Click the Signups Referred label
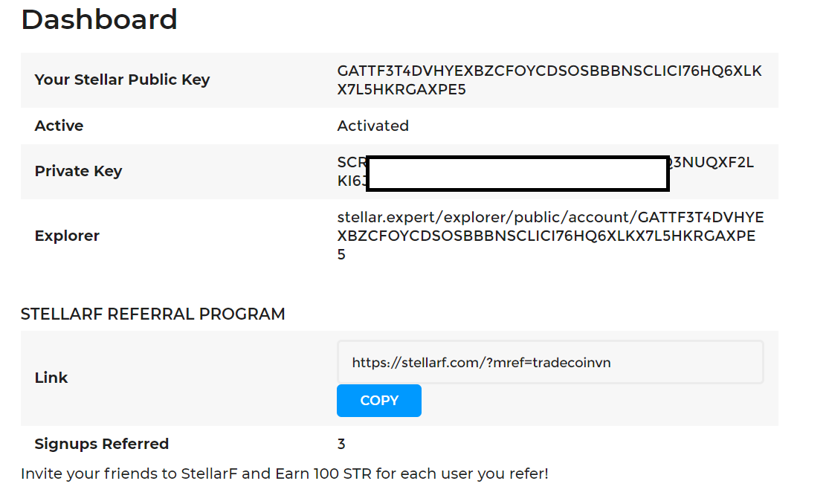 [102, 444]
